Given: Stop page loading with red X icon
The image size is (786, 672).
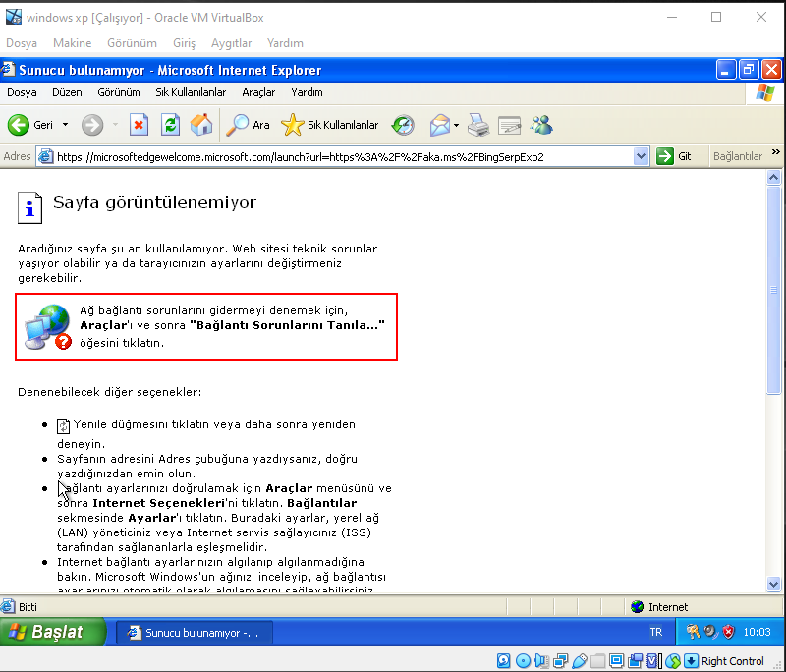Looking at the screenshot, I should 139,125.
